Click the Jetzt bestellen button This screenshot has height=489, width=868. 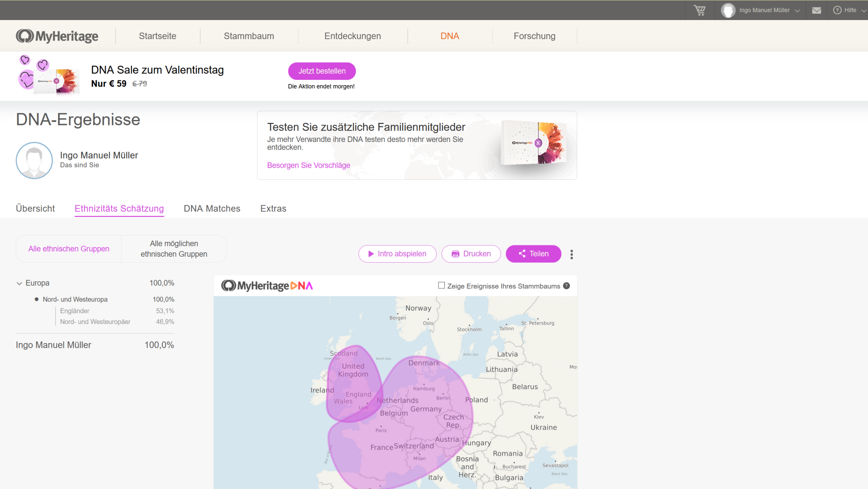point(322,71)
